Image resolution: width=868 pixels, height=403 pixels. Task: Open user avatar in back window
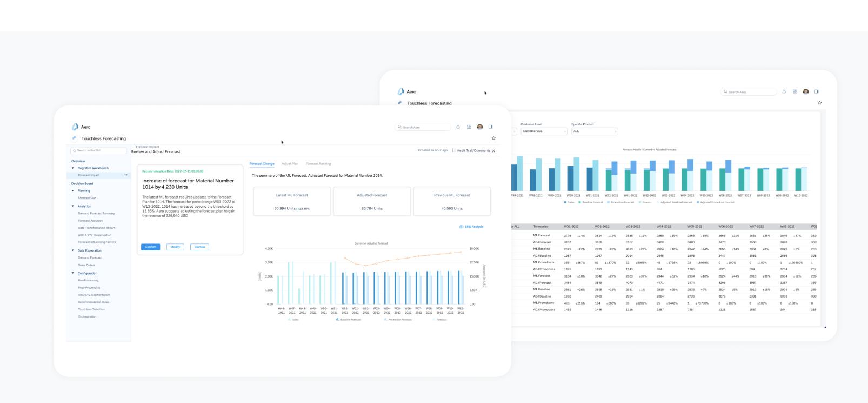806,91
